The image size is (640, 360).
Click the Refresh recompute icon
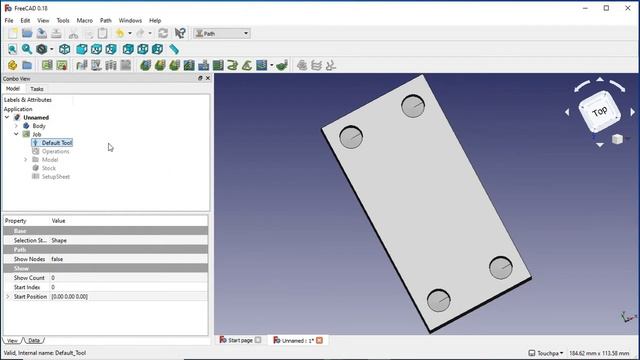163,33
